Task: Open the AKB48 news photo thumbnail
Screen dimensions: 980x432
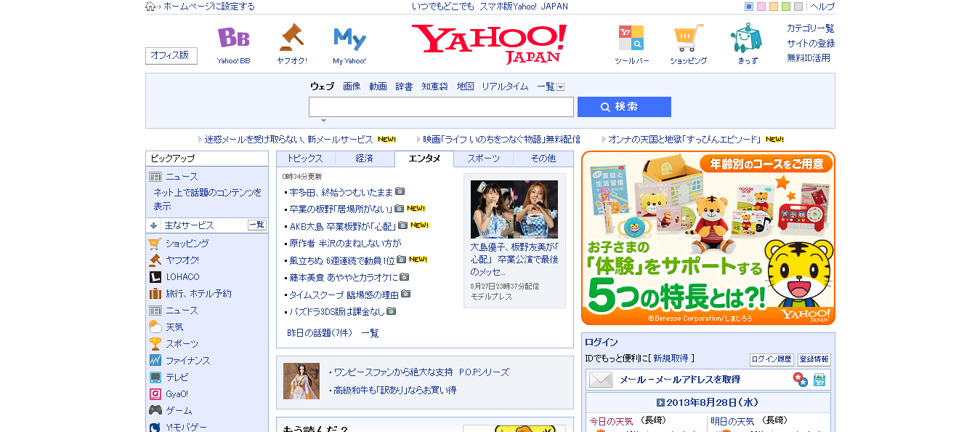Action: [x=514, y=209]
